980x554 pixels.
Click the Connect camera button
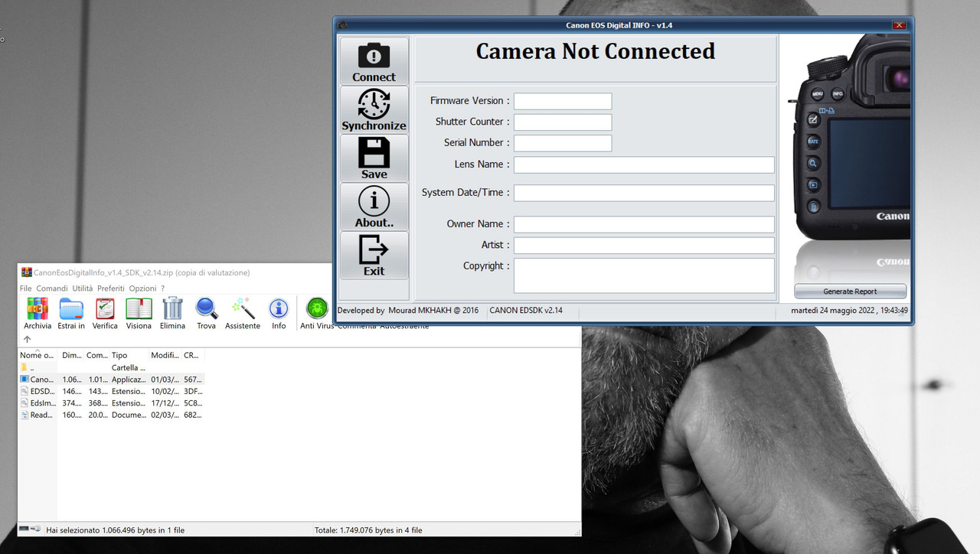(374, 61)
